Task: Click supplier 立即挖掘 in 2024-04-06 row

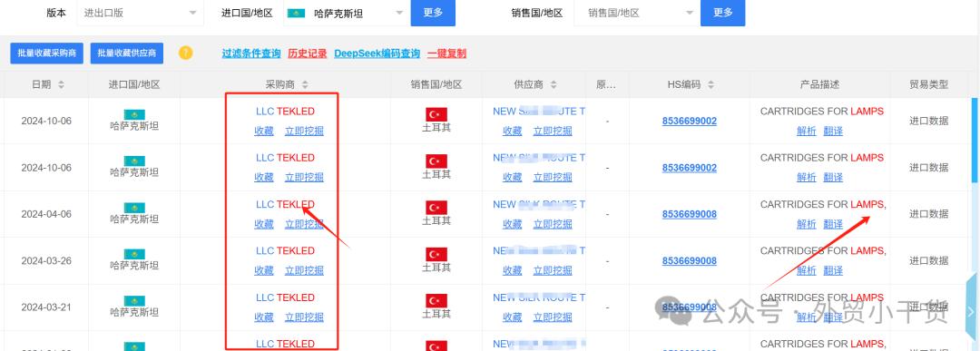Action: coord(553,224)
